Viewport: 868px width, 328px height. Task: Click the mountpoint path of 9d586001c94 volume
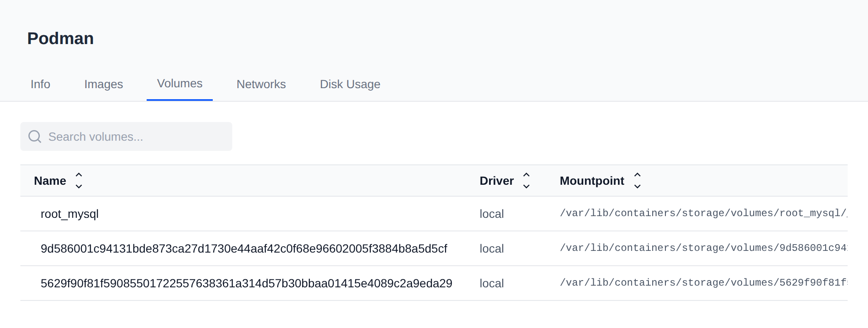click(x=704, y=248)
